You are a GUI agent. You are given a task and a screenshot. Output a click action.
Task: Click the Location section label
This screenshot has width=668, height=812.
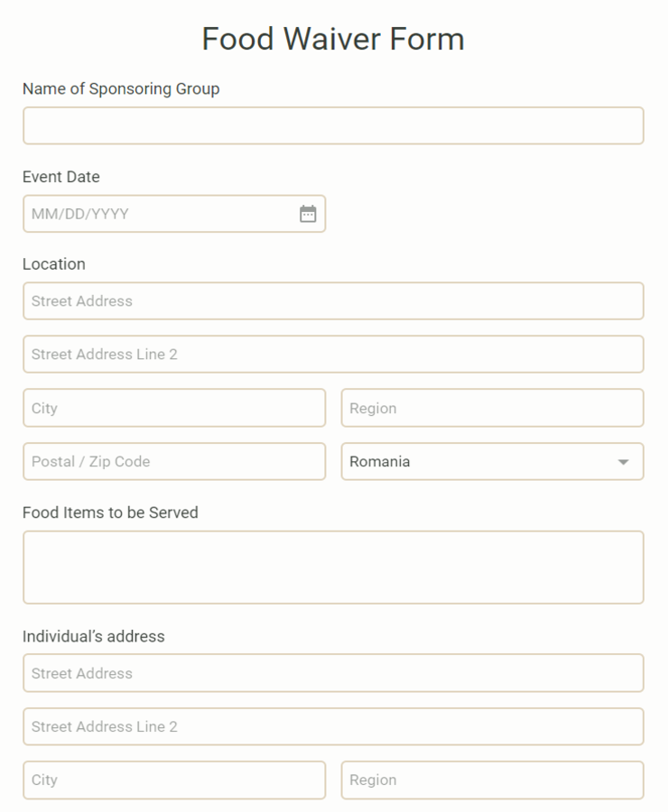point(54,264)
